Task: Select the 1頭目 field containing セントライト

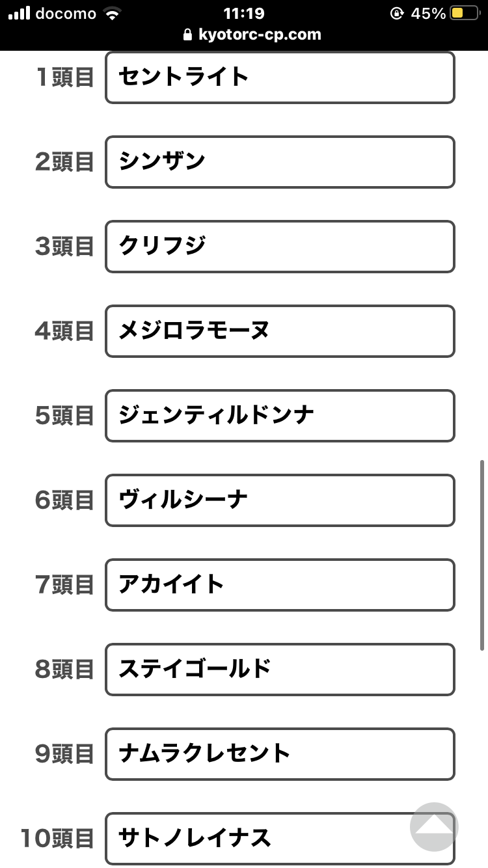Action: (280, 77)
